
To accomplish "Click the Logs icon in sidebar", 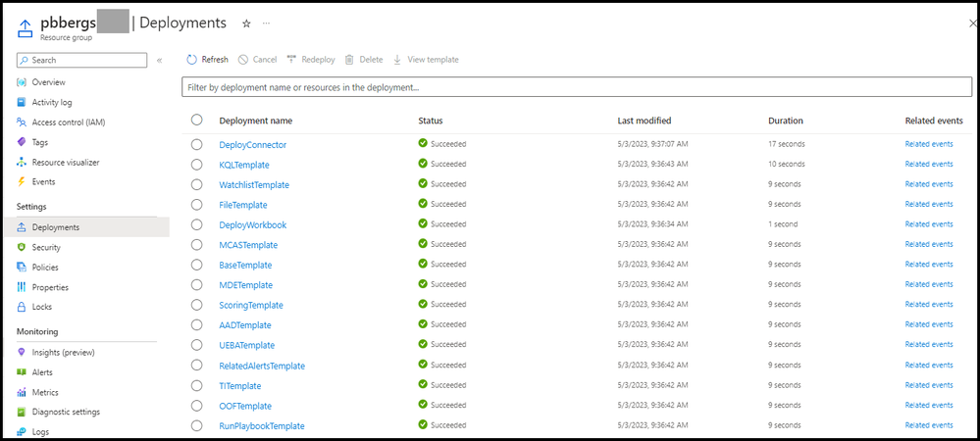I will pyautogui.click(x=22, y=431).
